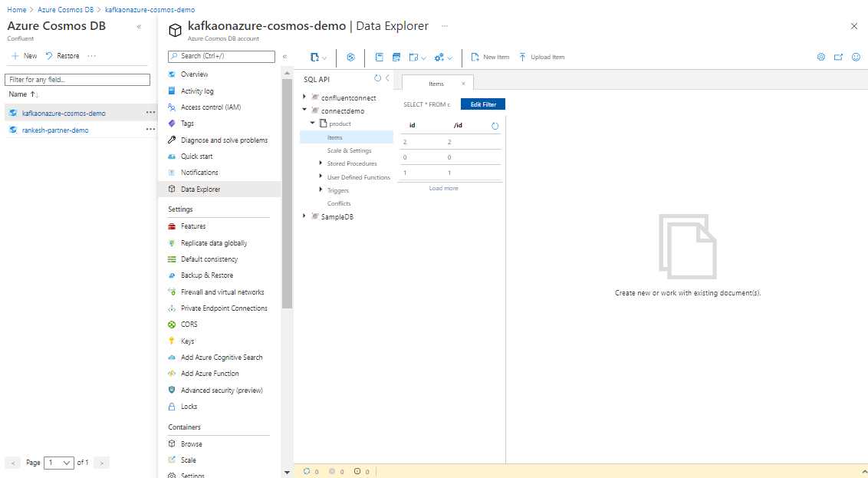Open Access control (IAM)

(x=211, y=107)
